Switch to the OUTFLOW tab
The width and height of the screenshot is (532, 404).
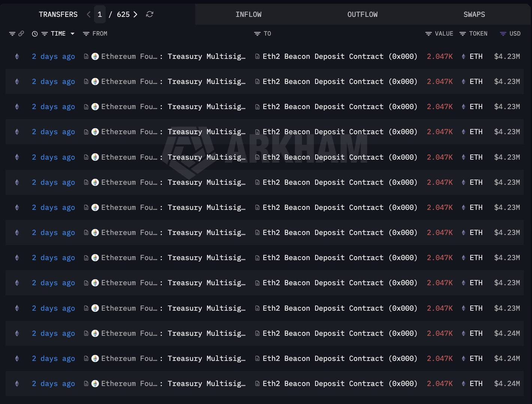[x=362, y=14]
